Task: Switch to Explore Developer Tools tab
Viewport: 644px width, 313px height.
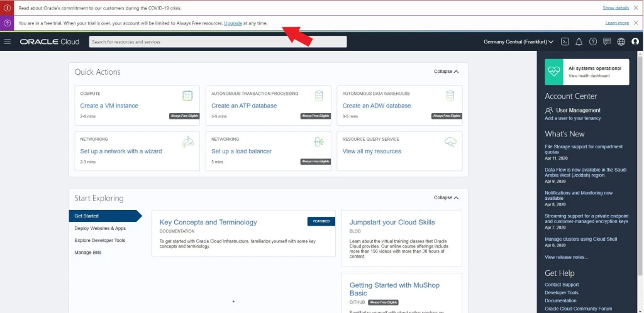Action: point(99,240)
